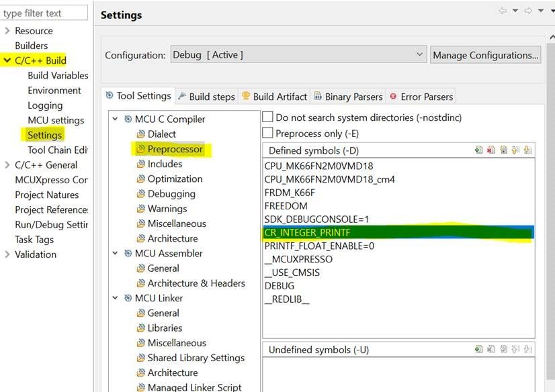Click Move Up icon for Defined symbols
The image size is (555, 392).
[x=515, y=150]
